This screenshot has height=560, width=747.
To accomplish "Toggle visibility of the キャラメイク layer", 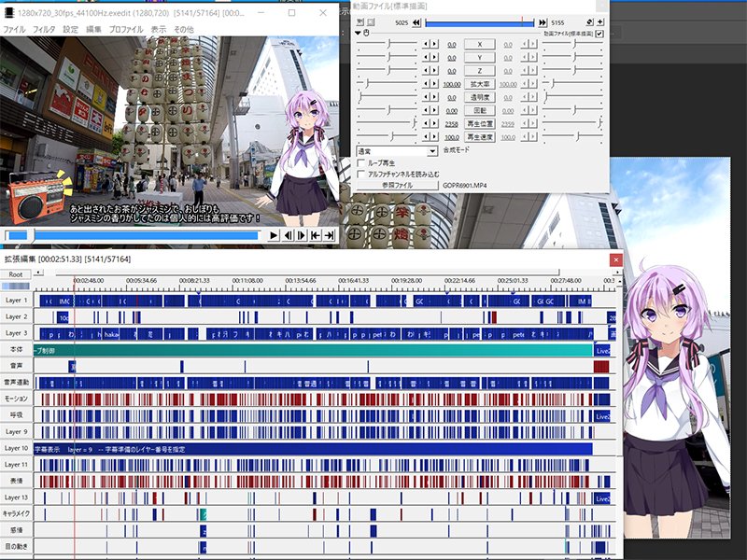I will pos(16,514).
